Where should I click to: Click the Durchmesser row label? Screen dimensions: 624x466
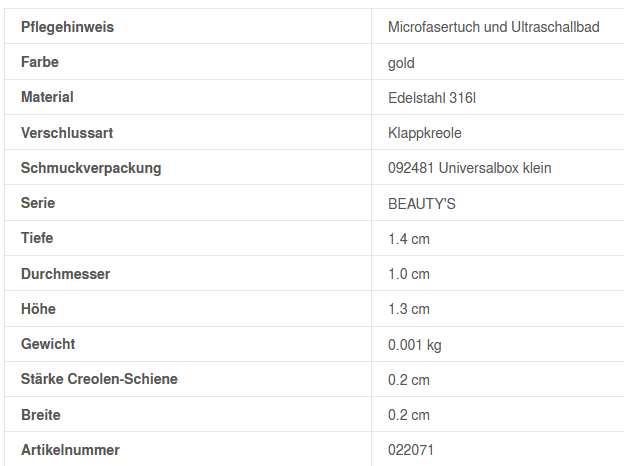[65, 274]
